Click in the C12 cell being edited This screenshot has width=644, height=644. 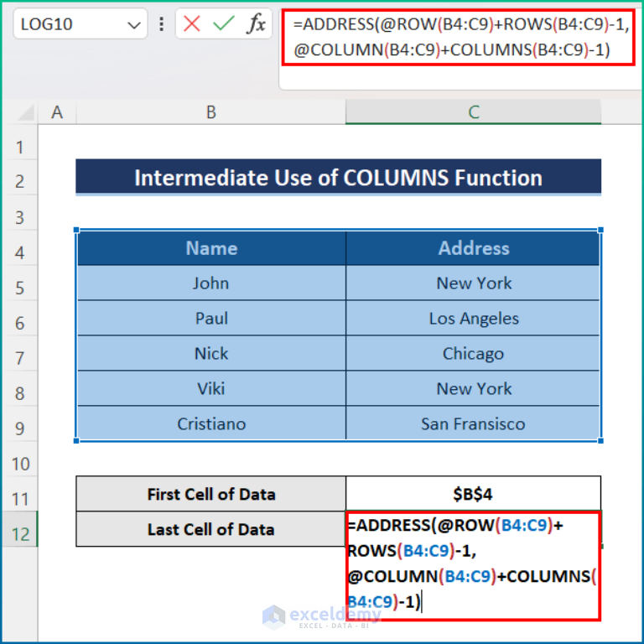[x=473, y=565]
